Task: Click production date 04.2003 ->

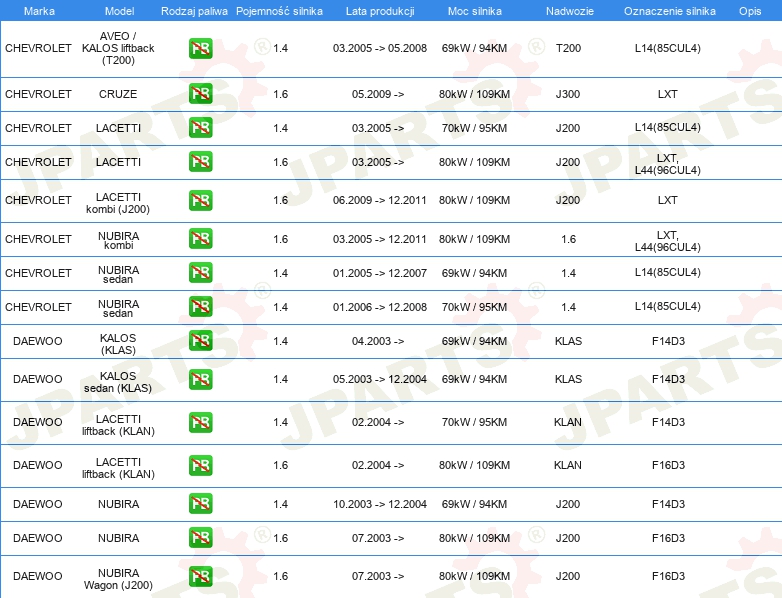Action: point(378,341)
